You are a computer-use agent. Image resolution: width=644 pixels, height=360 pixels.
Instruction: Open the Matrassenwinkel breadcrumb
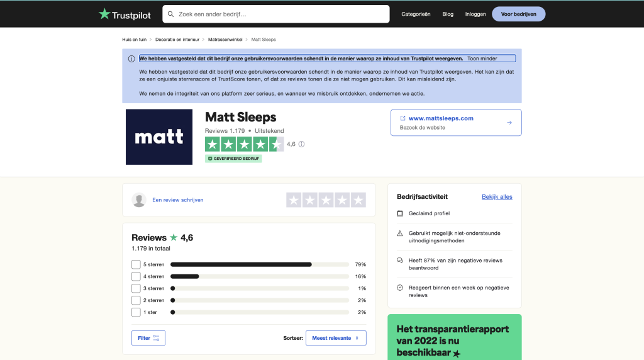point(225,40)
